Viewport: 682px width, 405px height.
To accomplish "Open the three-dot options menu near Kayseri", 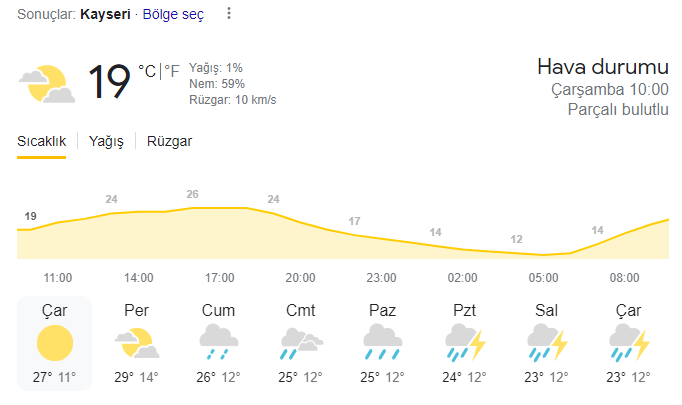I will [x=229, y=13].
